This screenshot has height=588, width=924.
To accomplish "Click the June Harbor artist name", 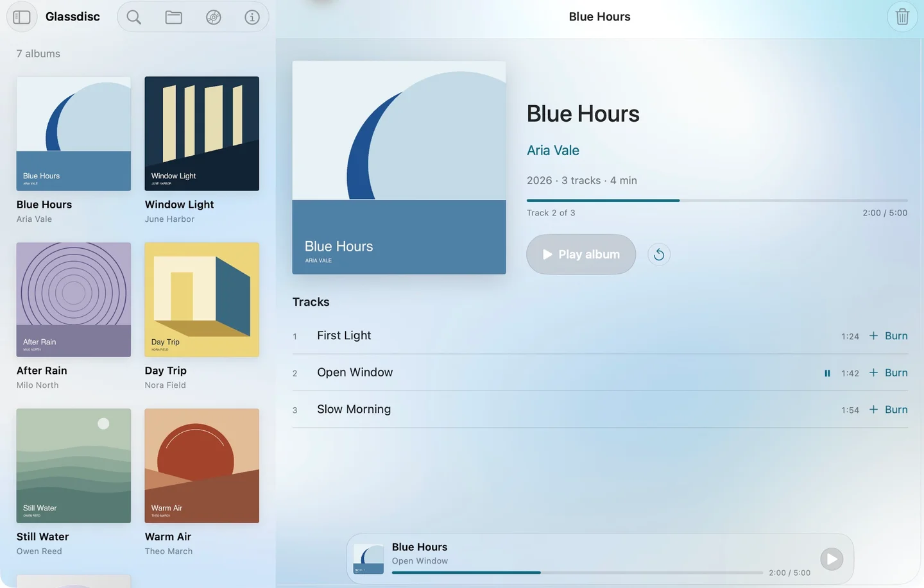I will point(170,219).
